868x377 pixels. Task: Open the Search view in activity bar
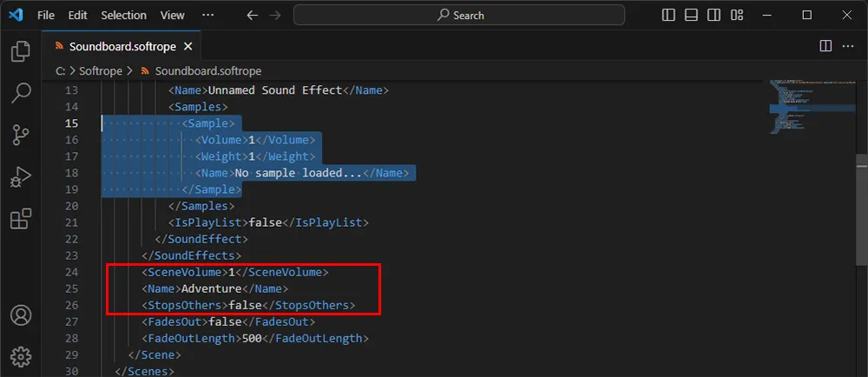coord(21,93)
